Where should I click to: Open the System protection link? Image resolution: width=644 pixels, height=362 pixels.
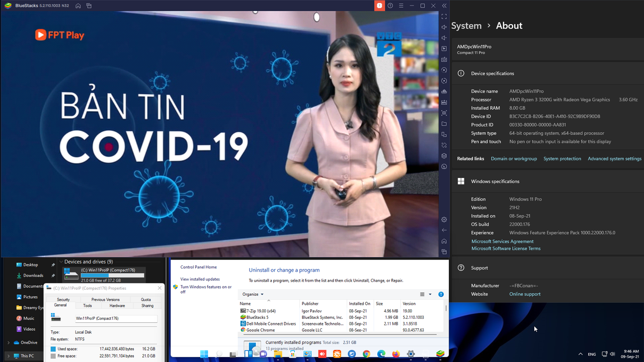click(562, 159)
